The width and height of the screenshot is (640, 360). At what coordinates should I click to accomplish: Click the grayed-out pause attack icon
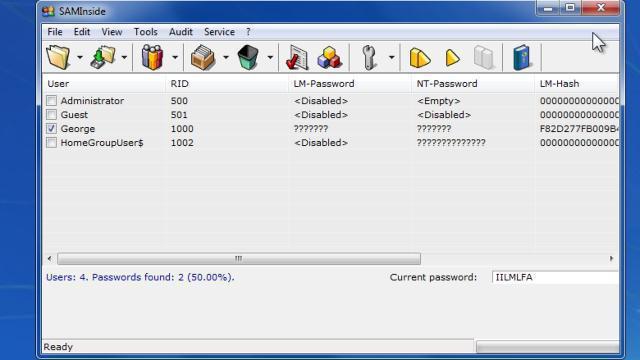click(483, 57)
